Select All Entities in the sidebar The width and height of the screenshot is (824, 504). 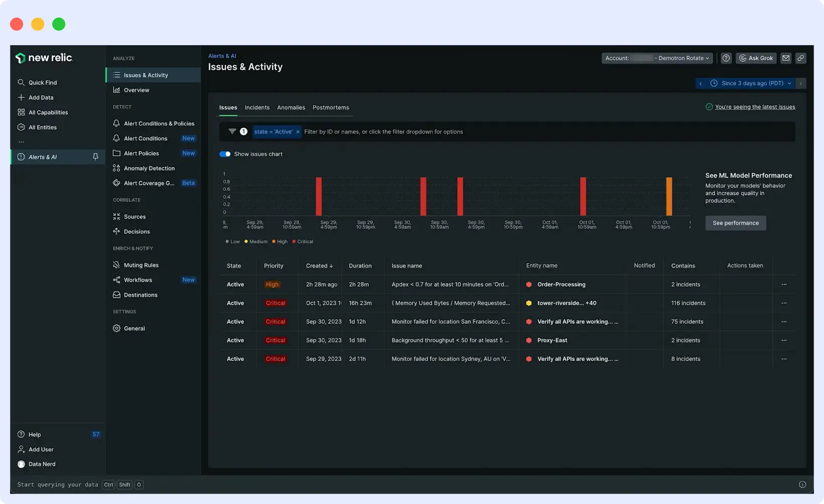pos(43,127)
